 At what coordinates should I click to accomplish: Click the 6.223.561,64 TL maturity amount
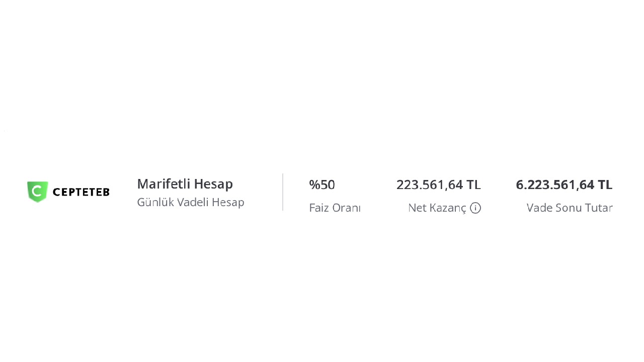564,185
